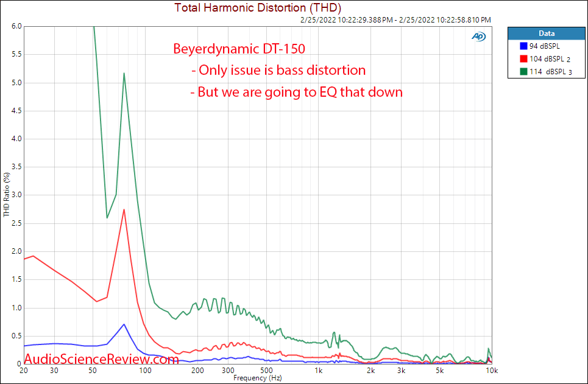
Task: Click the '6.0' y-axis tick label
Action: click(16, 26)
